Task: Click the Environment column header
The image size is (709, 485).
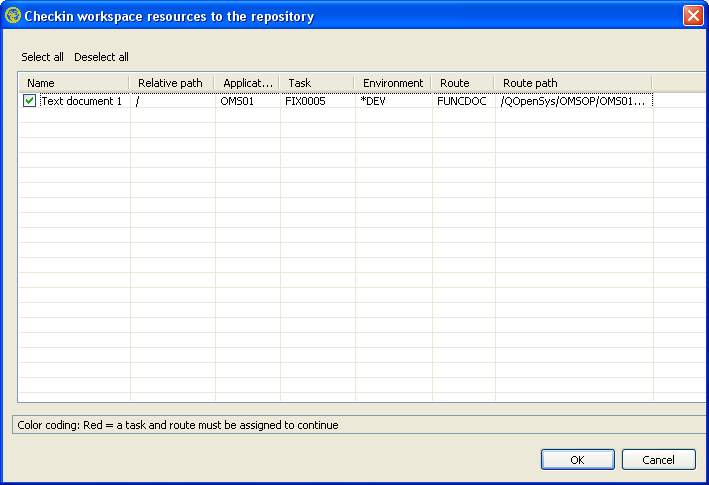Action: point(394,83)
